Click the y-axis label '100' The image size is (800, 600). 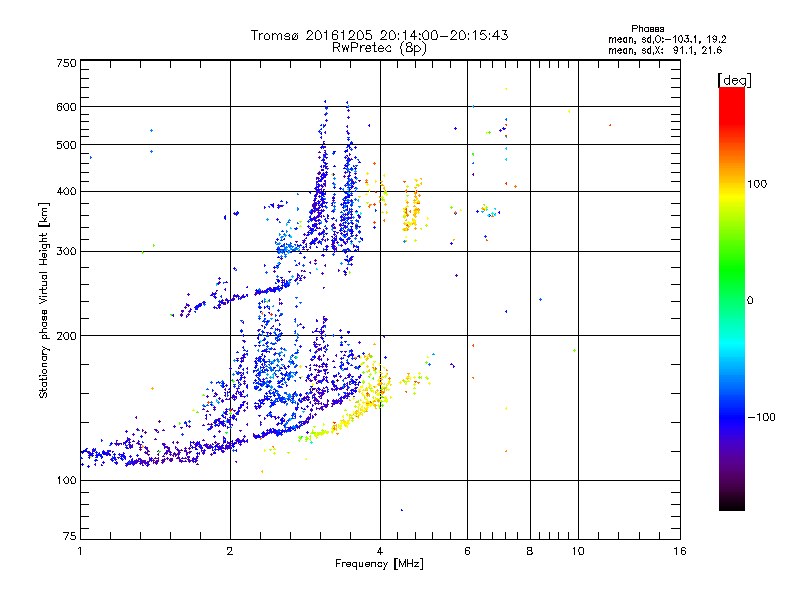pyautogui.click(x=67, y=480)
